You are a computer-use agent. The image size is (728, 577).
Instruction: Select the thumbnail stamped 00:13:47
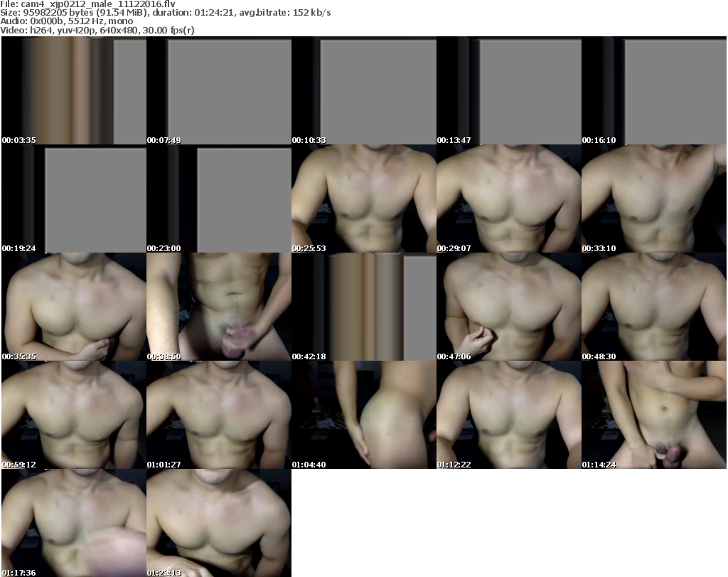[509, 90]
